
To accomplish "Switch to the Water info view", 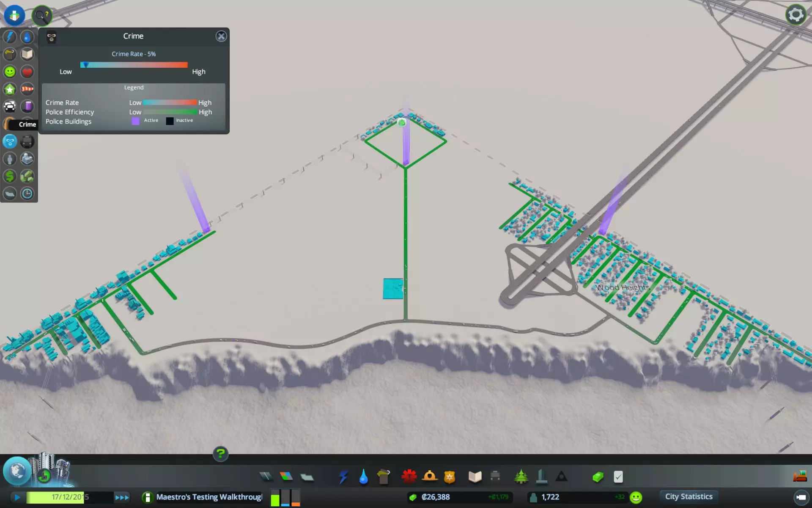I will (27, 37).
